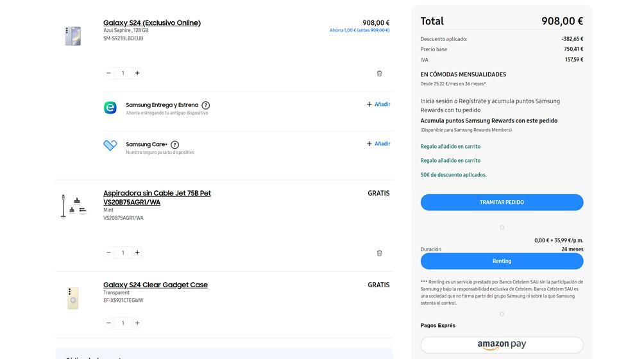The height and width of the screenshot is (359, 644).
Task: Remove the Jet 75B Pet vacuum via trash icon
Action: 379,253
